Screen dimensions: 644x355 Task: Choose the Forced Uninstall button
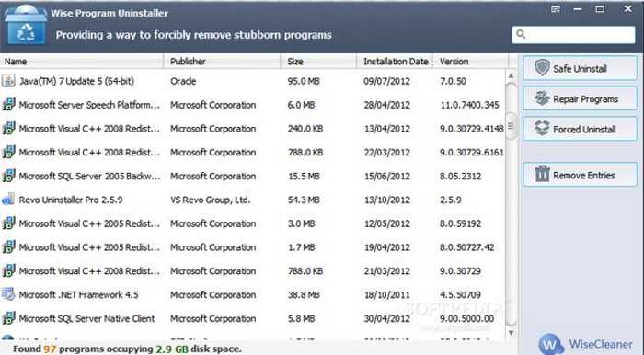pos(580,129)
